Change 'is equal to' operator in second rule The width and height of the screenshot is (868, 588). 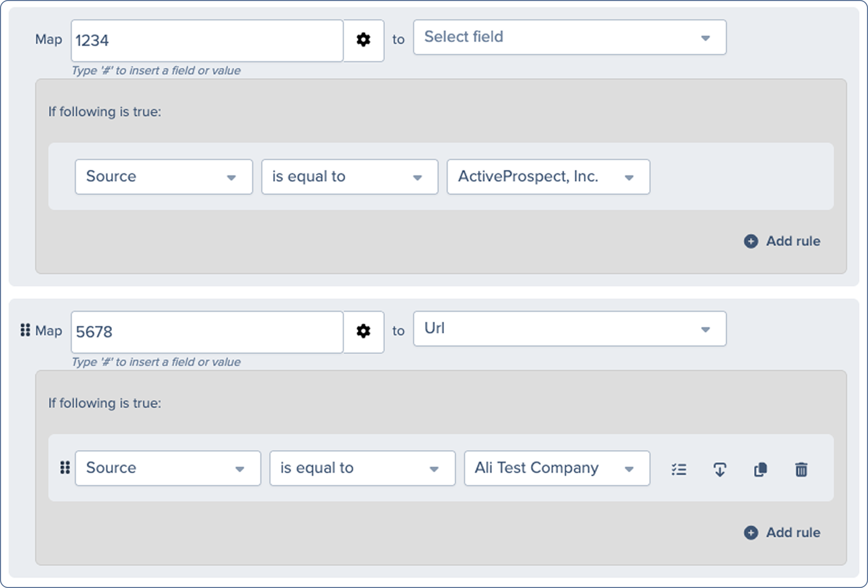(362, 469)
